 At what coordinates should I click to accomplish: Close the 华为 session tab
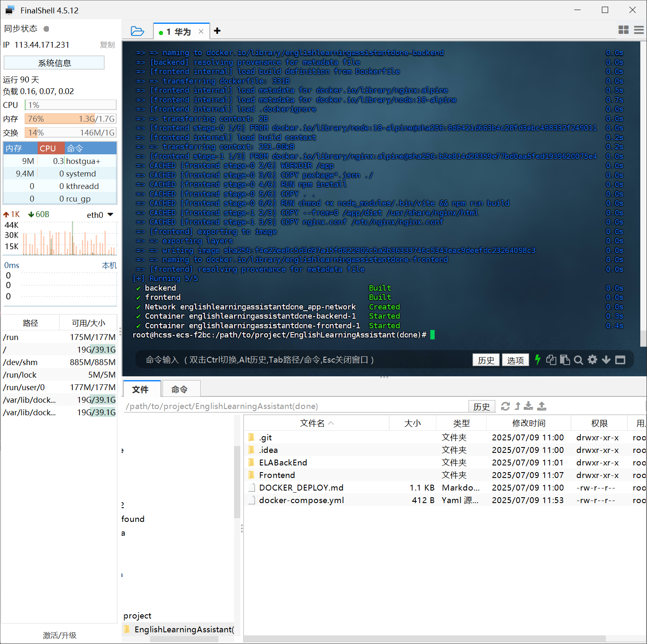pyautogui.click(x=201, y=31)
